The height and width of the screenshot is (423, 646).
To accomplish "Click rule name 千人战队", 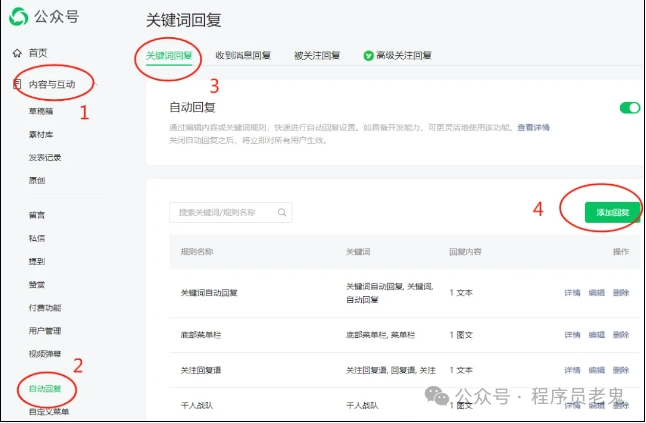I will 197,406.
